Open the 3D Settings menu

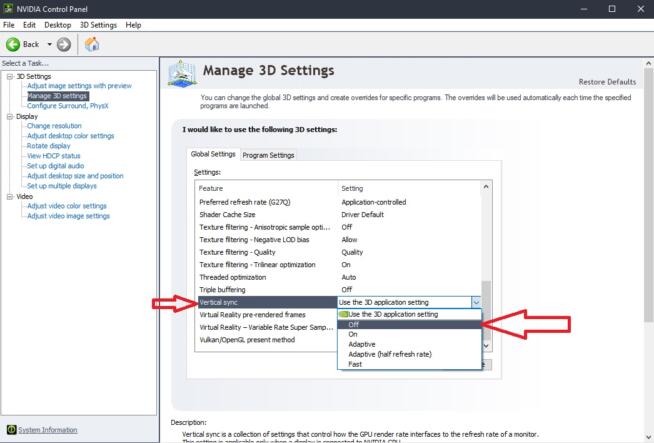(x=98, y=25)
